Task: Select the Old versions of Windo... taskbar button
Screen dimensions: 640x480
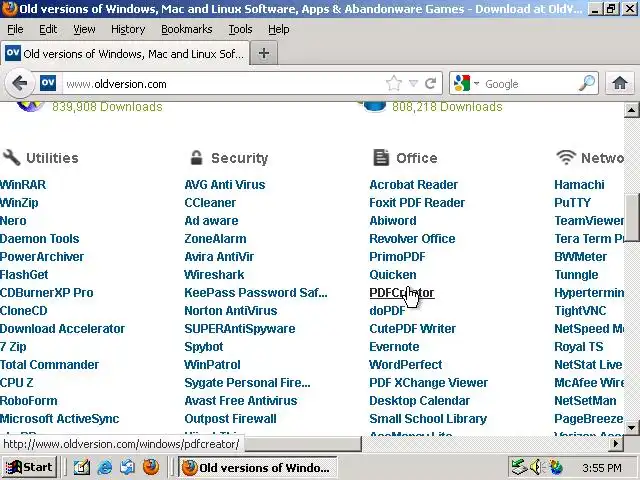Action: 258,468
